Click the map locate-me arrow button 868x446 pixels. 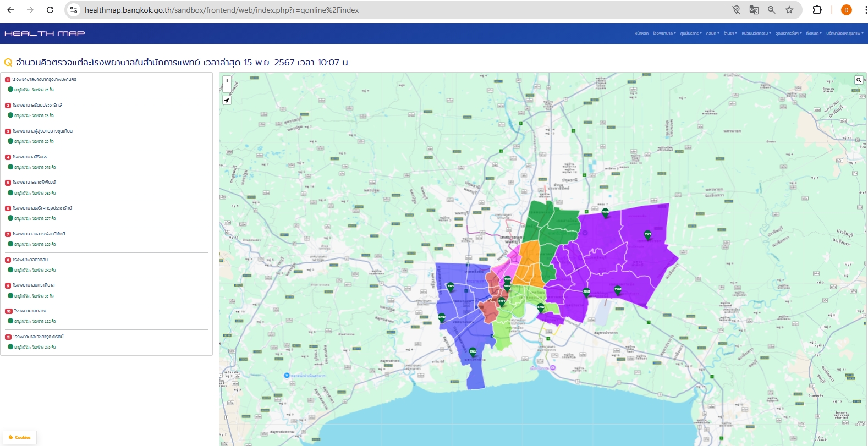coord(227,101)
